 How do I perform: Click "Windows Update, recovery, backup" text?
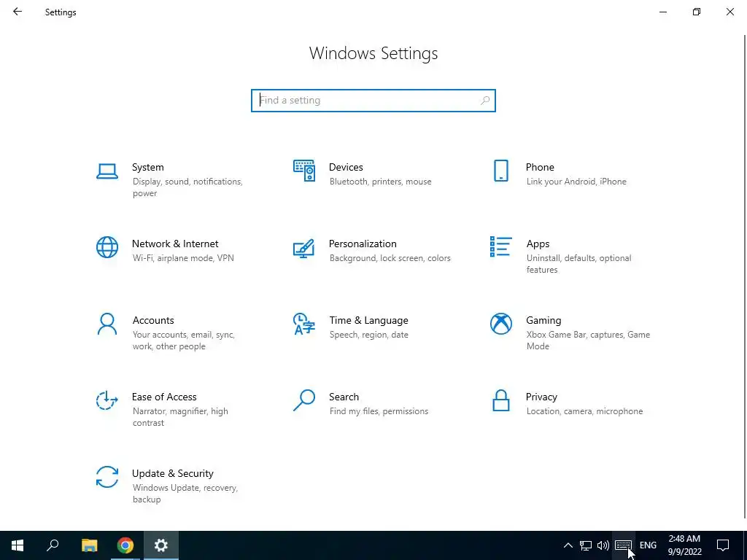point(185,494)
